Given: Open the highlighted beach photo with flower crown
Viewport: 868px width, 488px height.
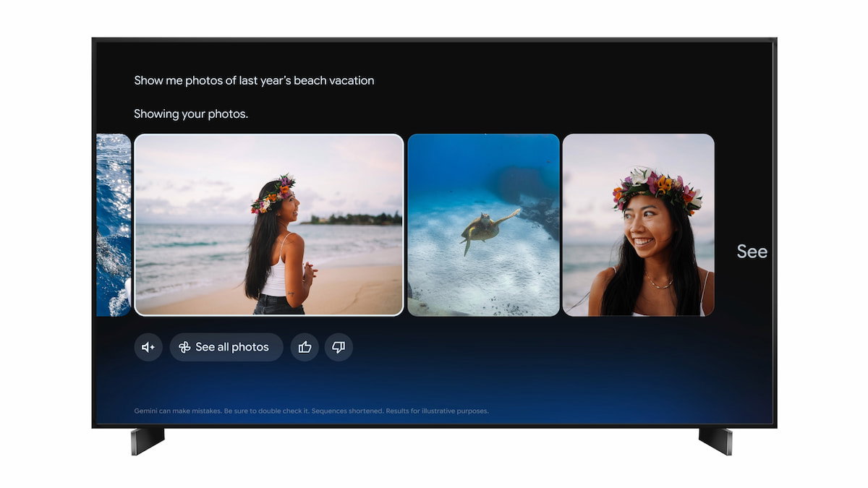Looking at the screenshot, I should click(x=268, y=224).
